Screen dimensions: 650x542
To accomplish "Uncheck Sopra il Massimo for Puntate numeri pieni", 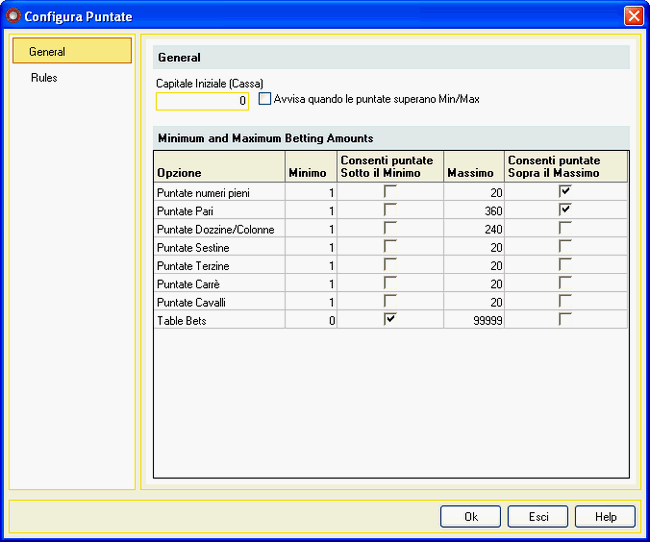I will point(565,191).
